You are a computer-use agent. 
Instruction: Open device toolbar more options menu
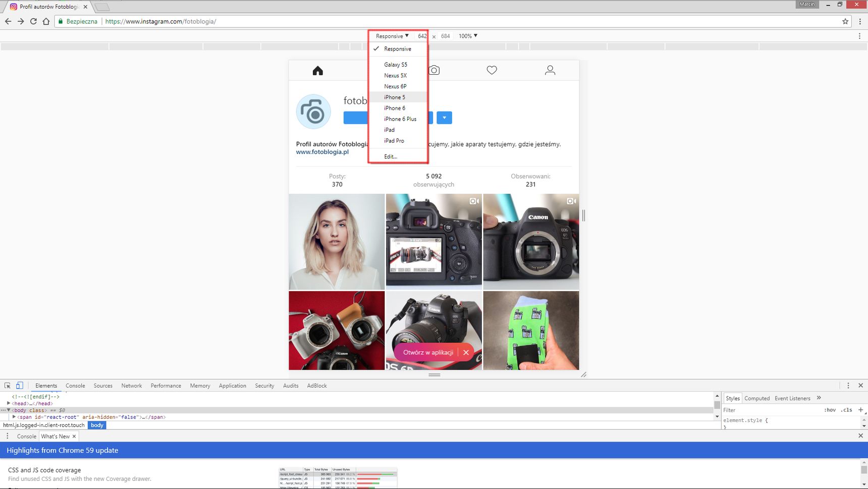coord(859,36)
